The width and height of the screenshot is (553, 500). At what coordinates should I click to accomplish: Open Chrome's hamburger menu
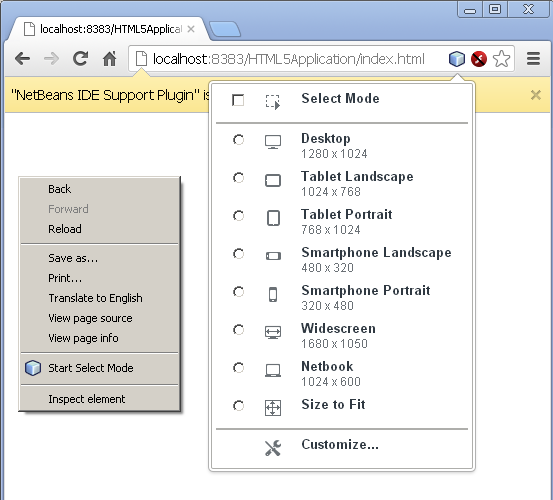click(x=533, y=59)
